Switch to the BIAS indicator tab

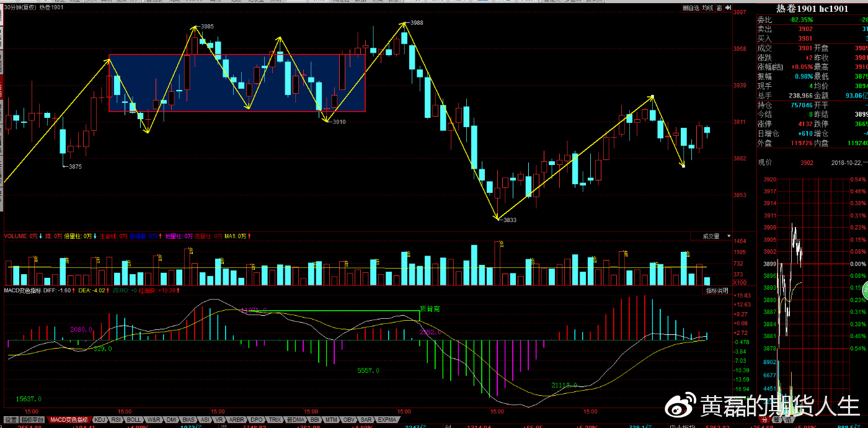click(x=188, y=420)
